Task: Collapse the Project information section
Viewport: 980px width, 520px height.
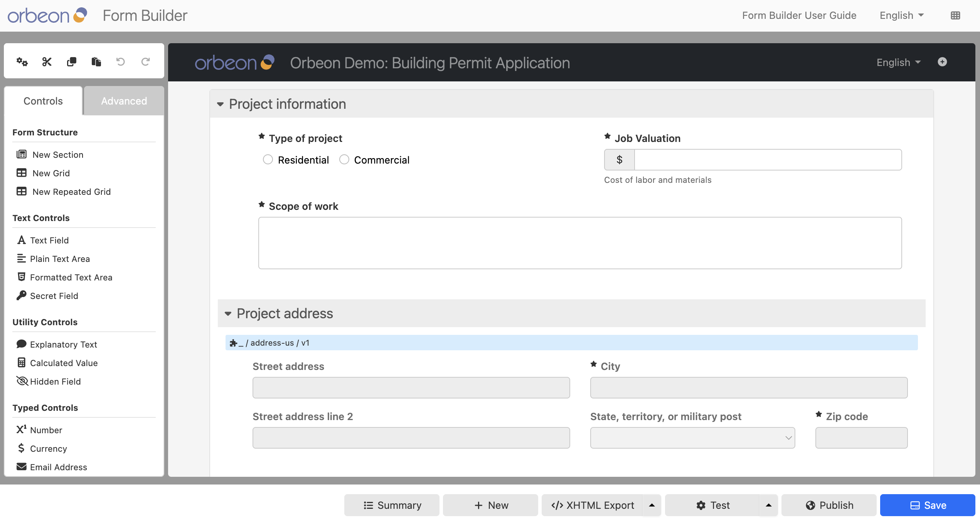Action: 221,104
